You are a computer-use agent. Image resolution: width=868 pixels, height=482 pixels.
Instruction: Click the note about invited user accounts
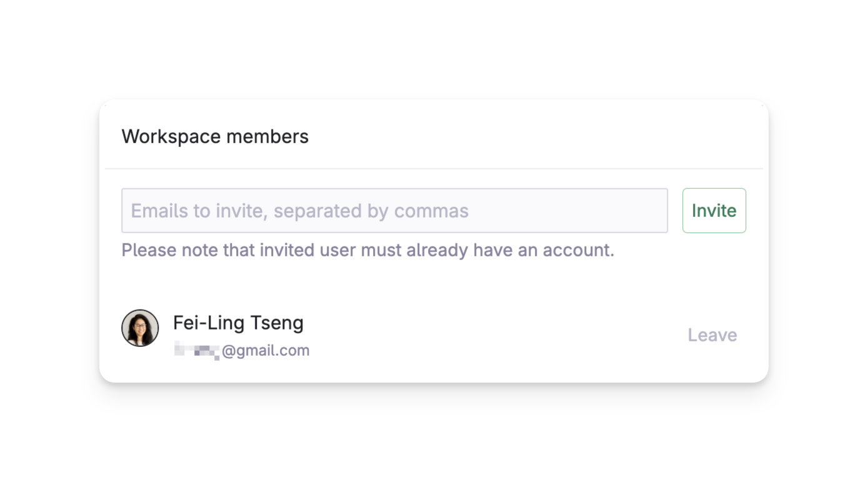point(368,250)
